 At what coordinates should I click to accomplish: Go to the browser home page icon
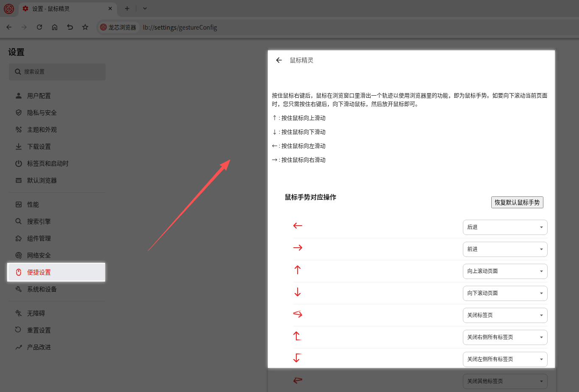click(x=55, y=27)
